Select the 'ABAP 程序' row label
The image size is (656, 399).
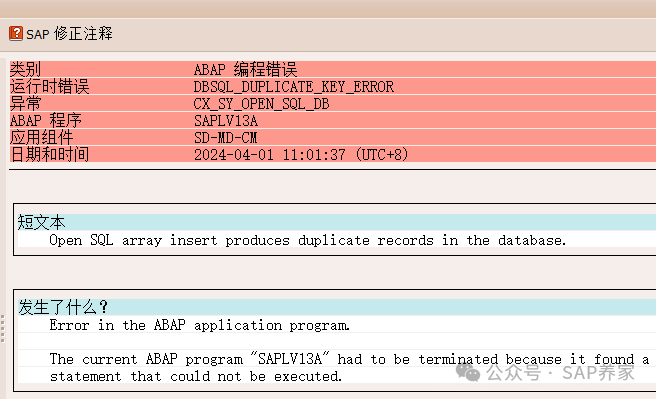click(46, 120)
